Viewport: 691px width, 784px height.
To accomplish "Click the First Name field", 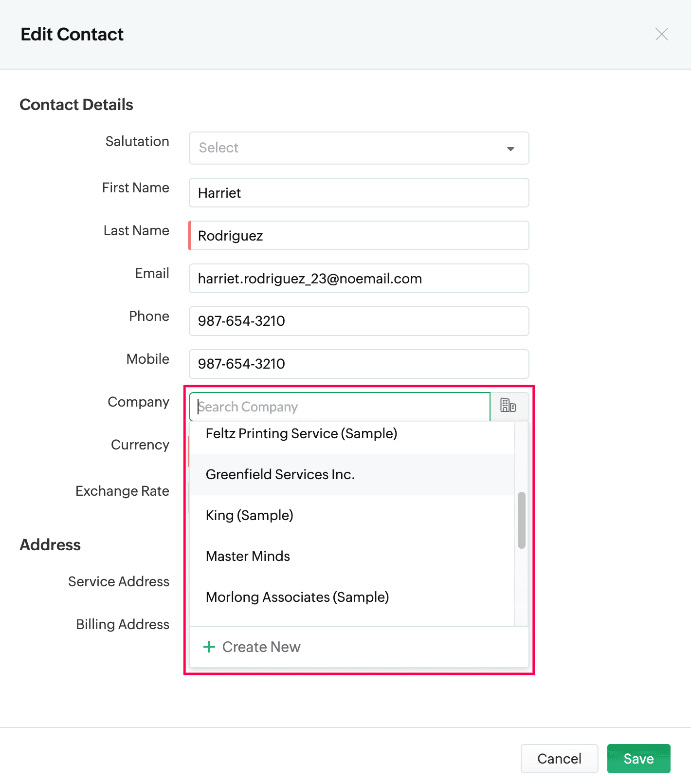I will click(x=359, y=193).
